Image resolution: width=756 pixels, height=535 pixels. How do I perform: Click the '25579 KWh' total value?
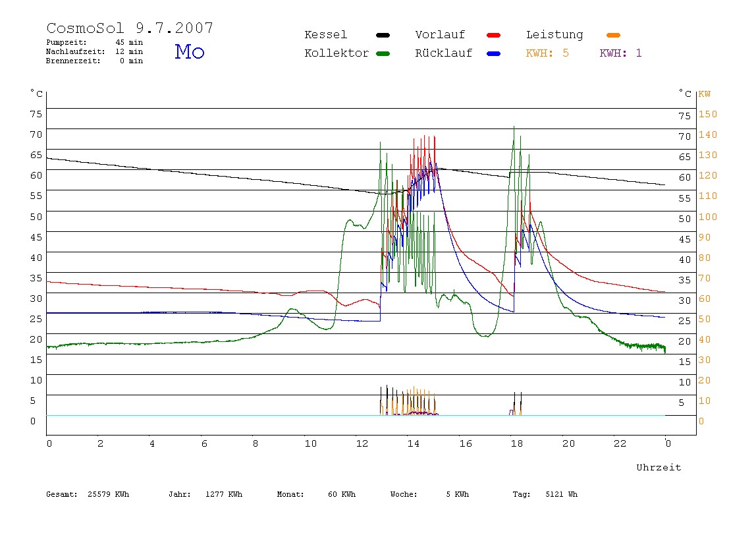coord(109,494)
